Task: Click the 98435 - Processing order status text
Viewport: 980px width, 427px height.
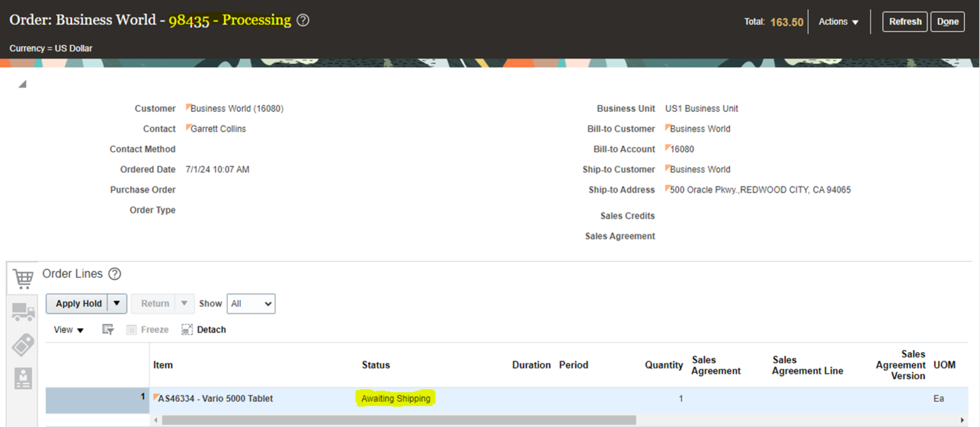Action: tap(230, 20)
